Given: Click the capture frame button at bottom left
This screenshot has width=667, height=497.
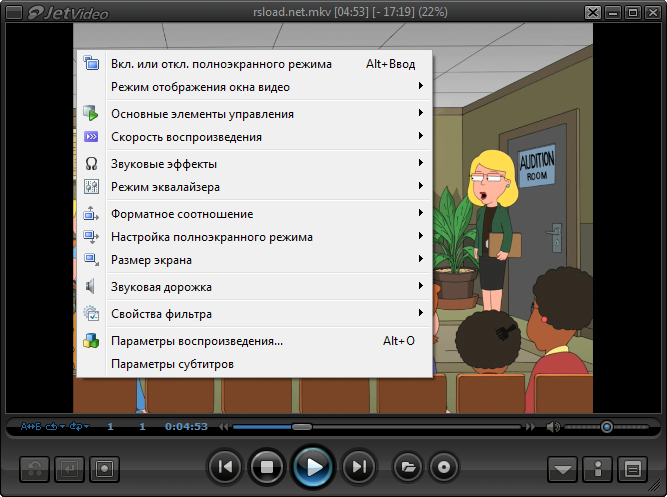Looking at the screenshot, I should 104,469.
